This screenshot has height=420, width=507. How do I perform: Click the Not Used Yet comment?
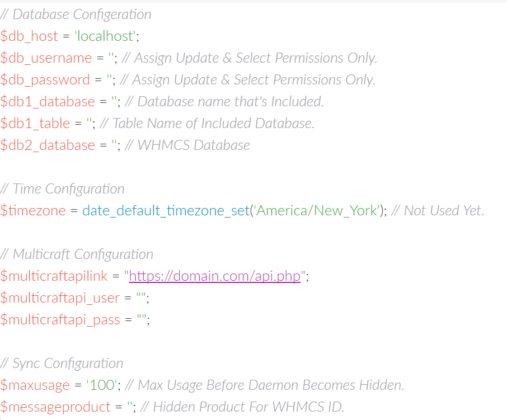[x=438, y=211]
